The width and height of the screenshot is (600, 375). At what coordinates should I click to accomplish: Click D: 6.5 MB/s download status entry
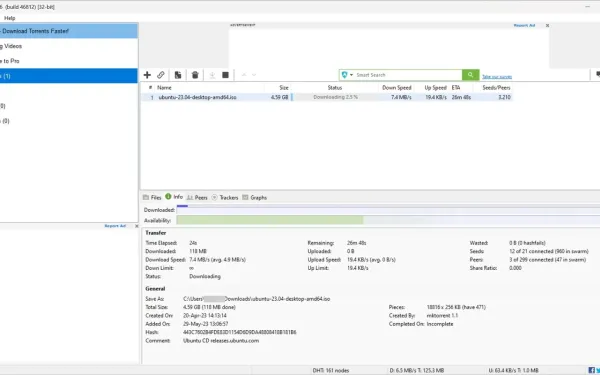[x=417, y=370]
